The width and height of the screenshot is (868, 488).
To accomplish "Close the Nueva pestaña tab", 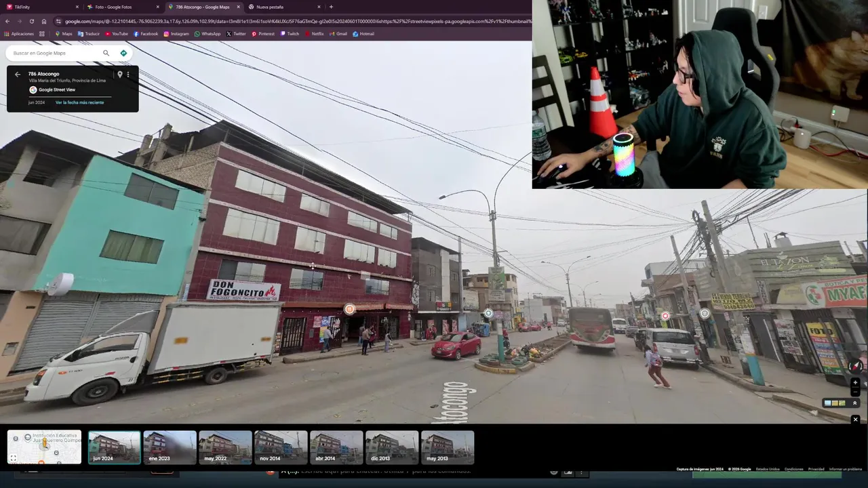I will pyautogui.click(x=319, y=7).
